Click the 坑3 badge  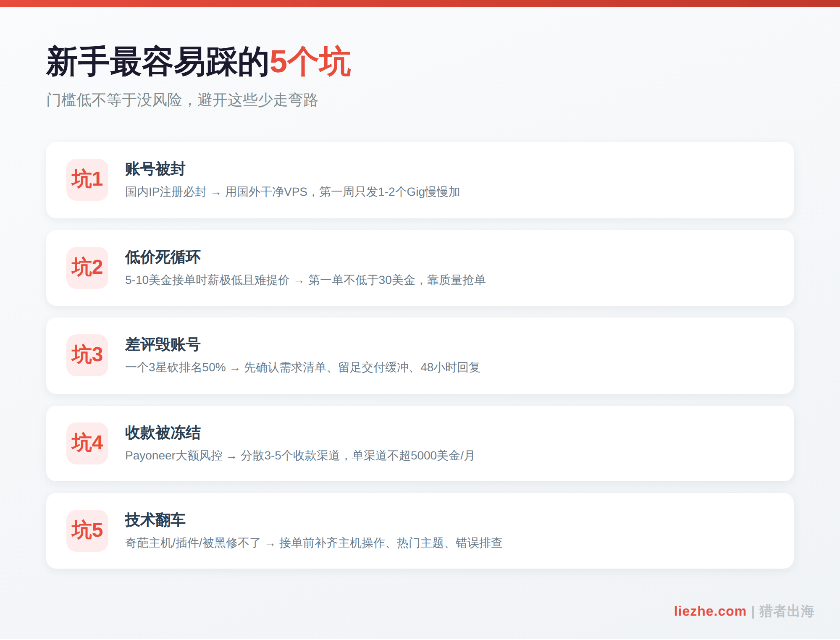[87, 355]
